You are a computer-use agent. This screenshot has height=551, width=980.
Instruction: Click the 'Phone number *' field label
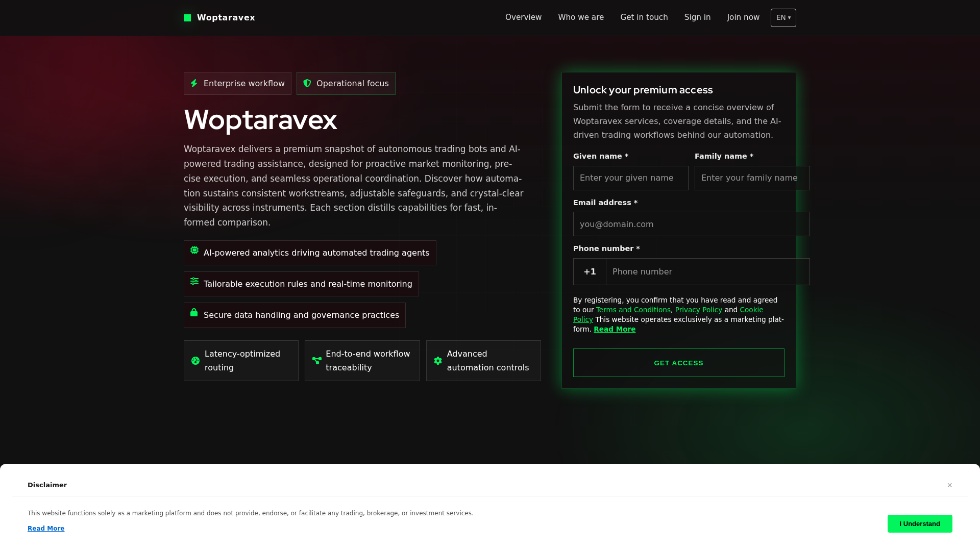tap(606, 248)
